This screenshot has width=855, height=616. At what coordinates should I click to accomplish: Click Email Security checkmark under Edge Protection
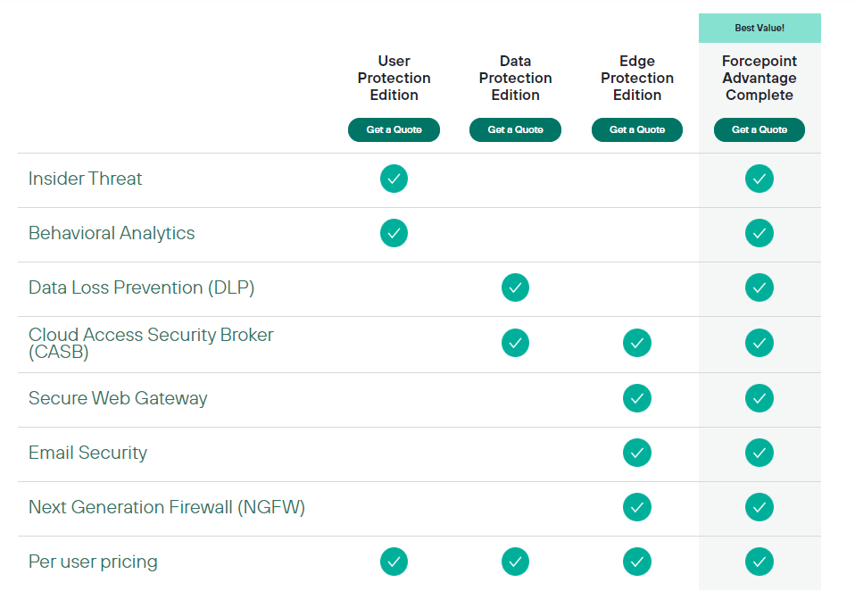tap(637, 453)
